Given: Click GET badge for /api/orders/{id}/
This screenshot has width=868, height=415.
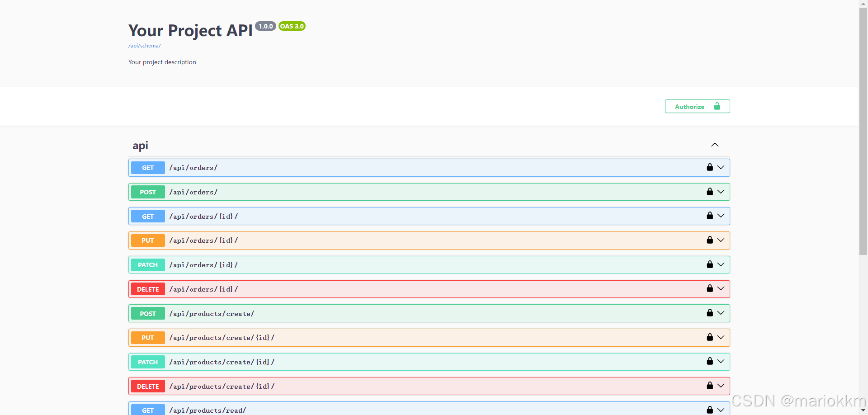Looking at the screenshot, I should [148, 217].
